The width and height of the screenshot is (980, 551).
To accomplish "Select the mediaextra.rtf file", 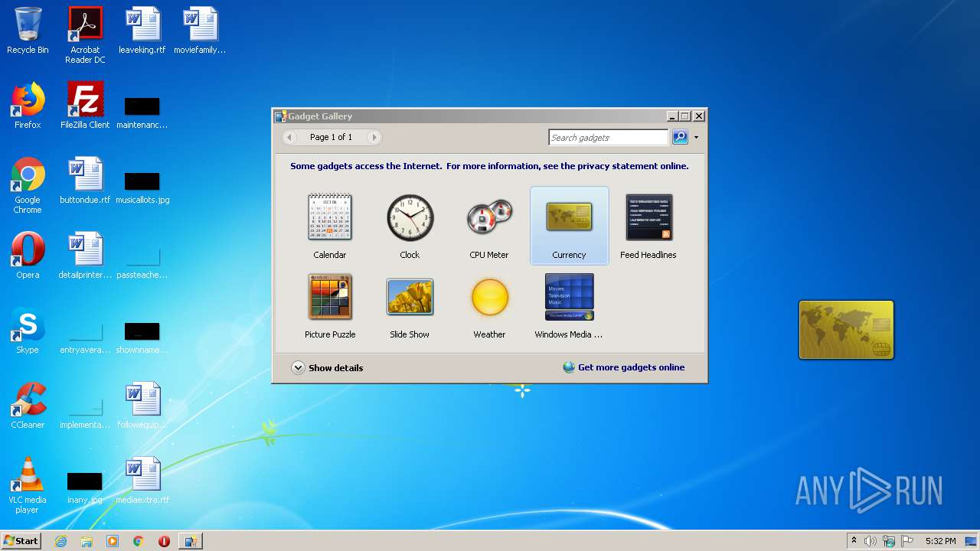I will click(142, 481).
